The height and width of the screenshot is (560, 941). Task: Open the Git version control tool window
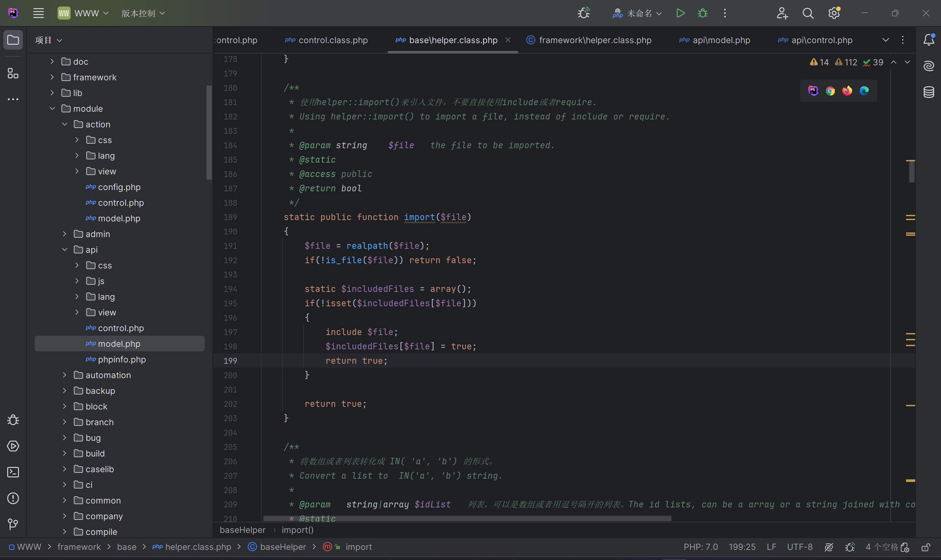(13, 524)
